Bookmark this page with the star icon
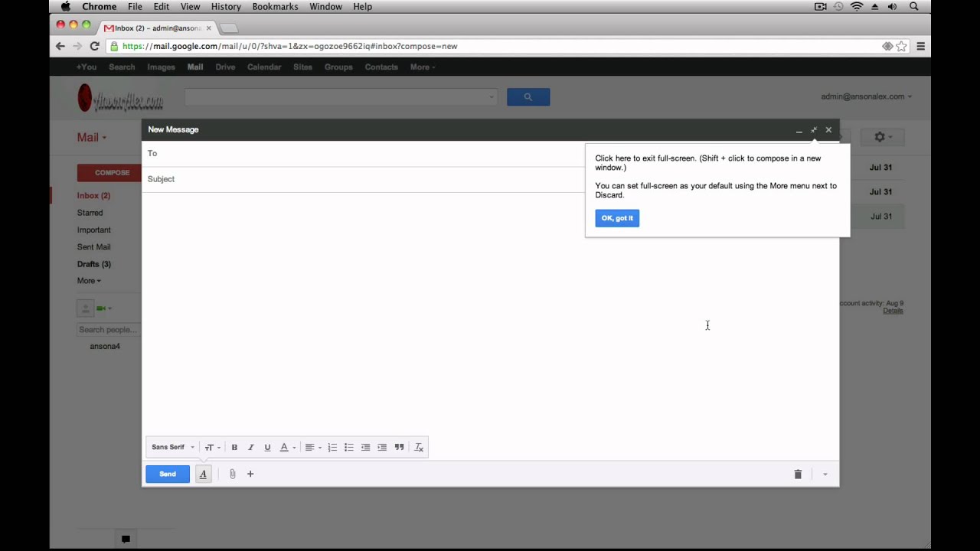This screenshot has width=980, height=551. point(901,46)
